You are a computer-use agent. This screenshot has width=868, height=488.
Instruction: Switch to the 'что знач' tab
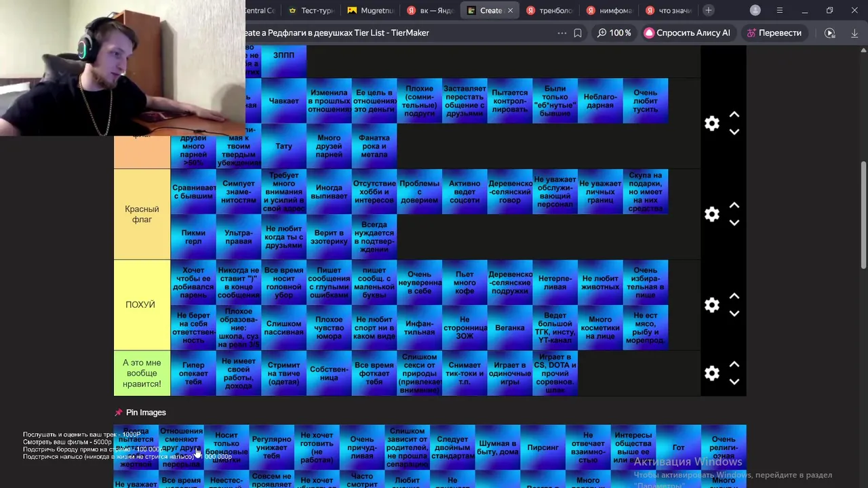click(x=669, y=10)
